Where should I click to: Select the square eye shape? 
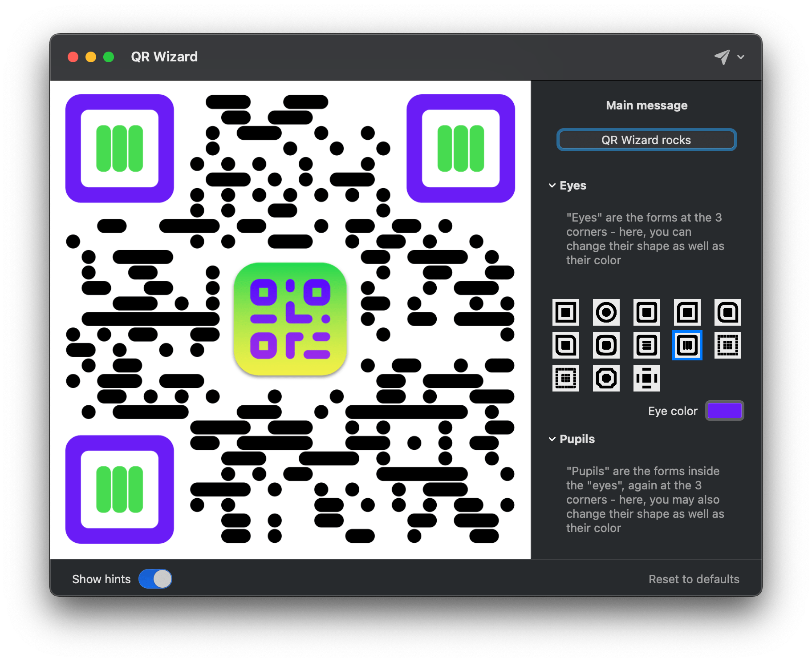566,313
